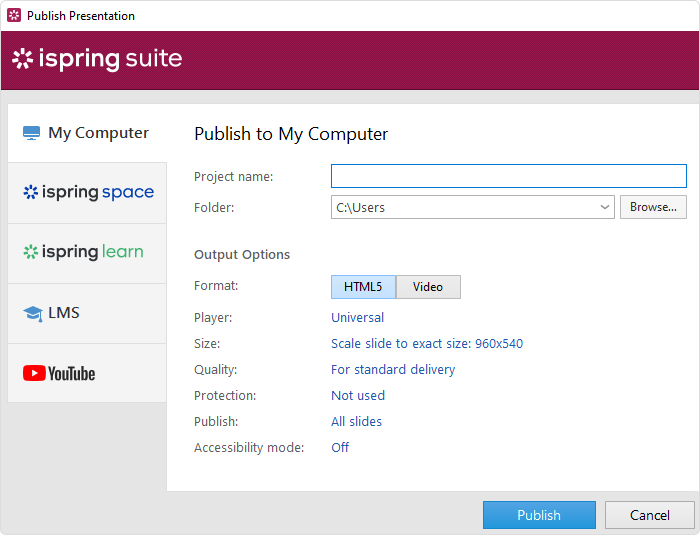700x535 pixels.
Task: Click the Folder: label
Action: (214, 208)
